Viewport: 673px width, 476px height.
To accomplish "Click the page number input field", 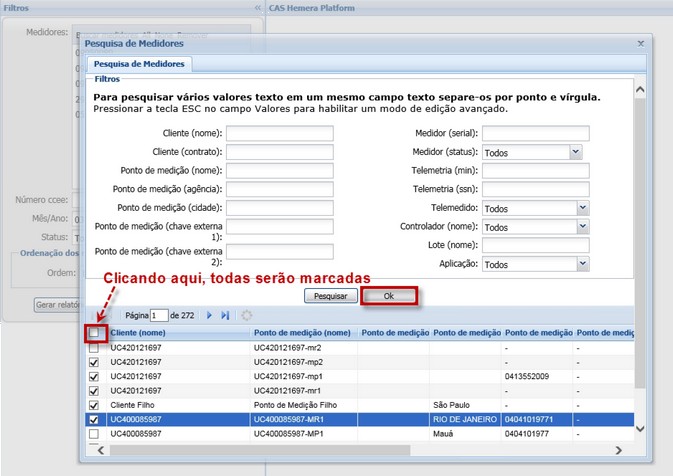I will tap(159, 315).
